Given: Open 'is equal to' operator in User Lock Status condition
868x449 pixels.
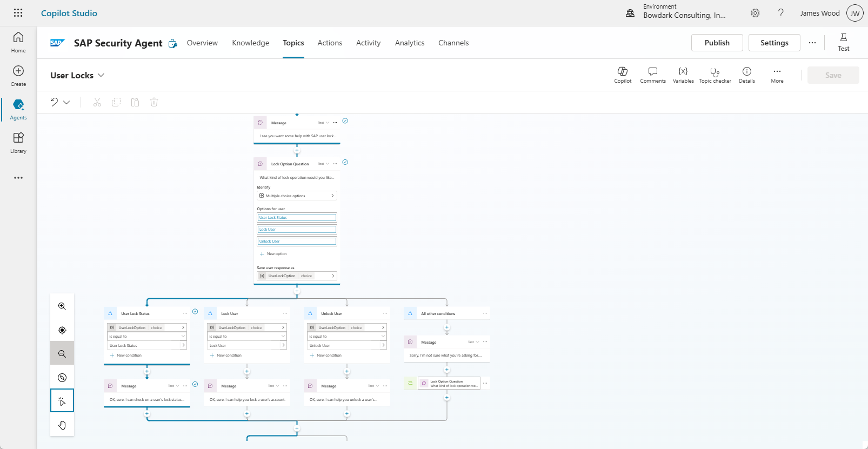Looking at the screenshot, I should 147,337.
